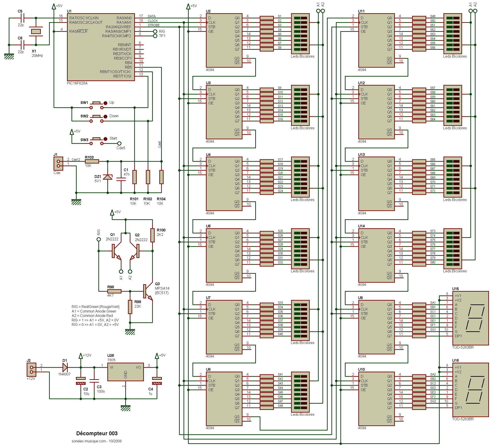Click the Cde5 terminal by SW3
Screen dimensions: 493x448
pyautogui.click(x=119, y=143)
